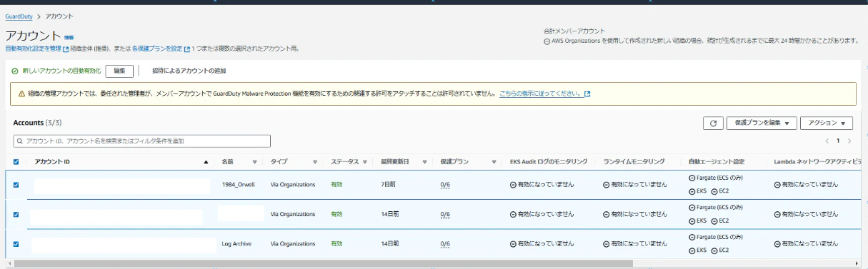Uncheck the Log Archive account row checkbox
This screenshot has width=868, height=269.
click(16, 244)
